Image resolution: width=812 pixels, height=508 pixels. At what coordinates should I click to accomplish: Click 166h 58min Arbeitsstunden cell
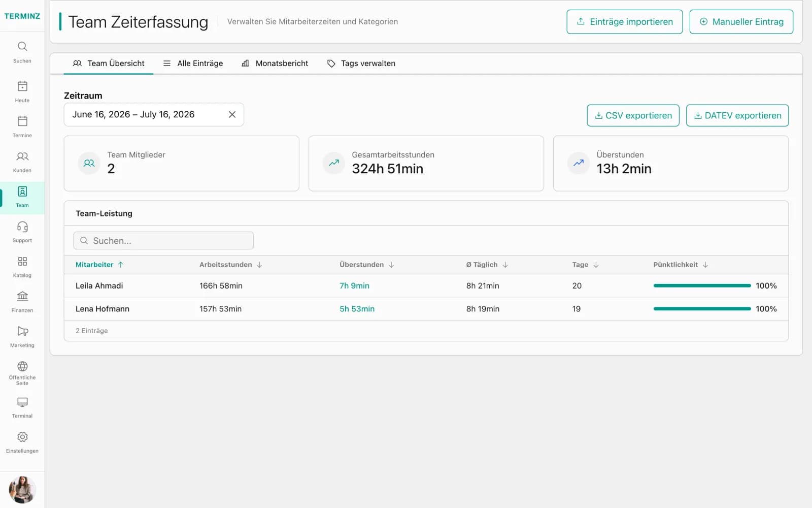click(221, 285)
